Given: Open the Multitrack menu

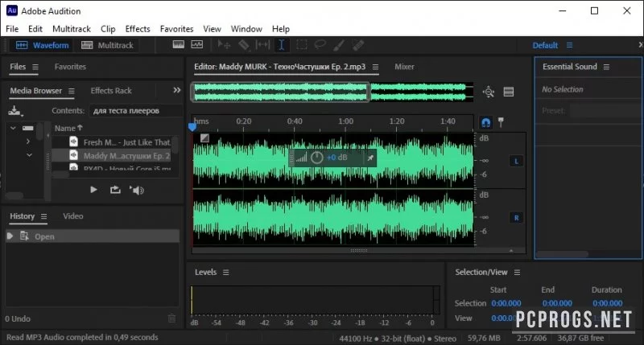Looking at the screenshot, I should [x=72, y=29].
